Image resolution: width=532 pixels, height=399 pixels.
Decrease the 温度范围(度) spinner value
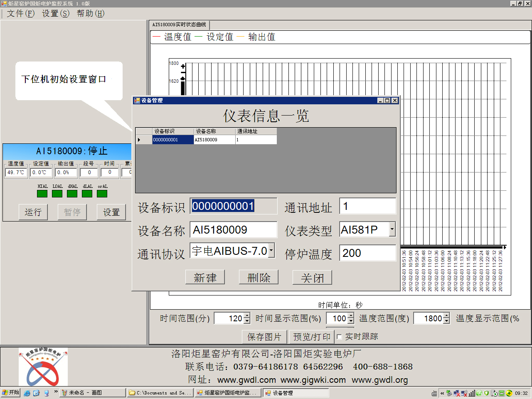pos(446,321)
